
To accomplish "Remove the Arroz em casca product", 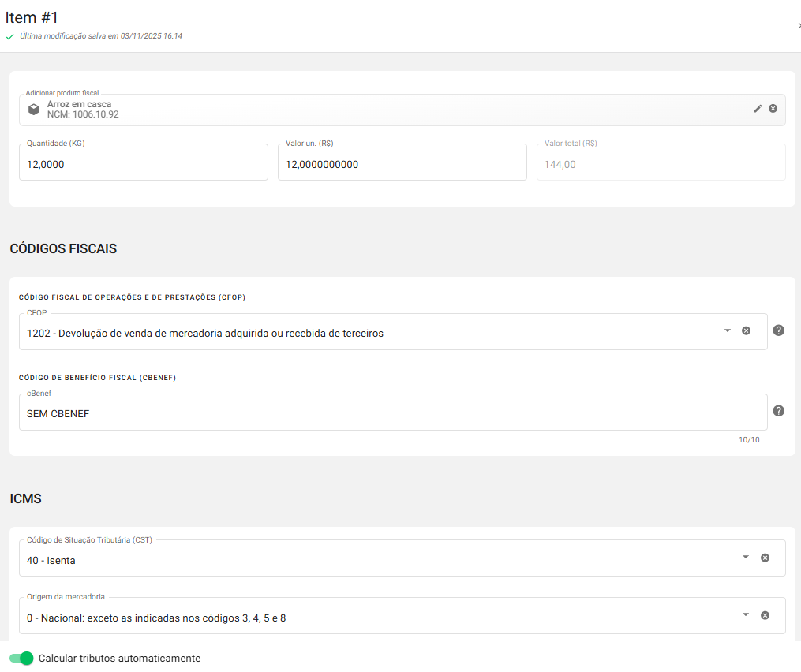I will 773,109.
